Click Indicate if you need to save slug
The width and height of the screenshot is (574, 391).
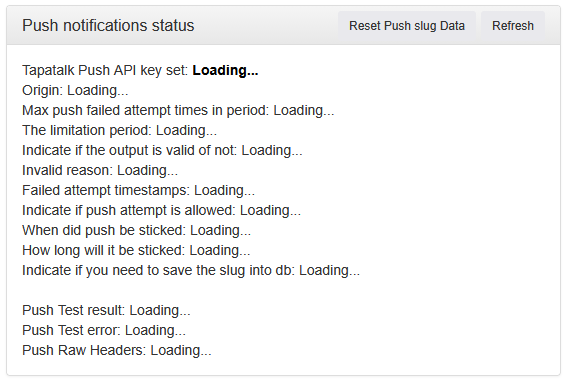(191, 271)
